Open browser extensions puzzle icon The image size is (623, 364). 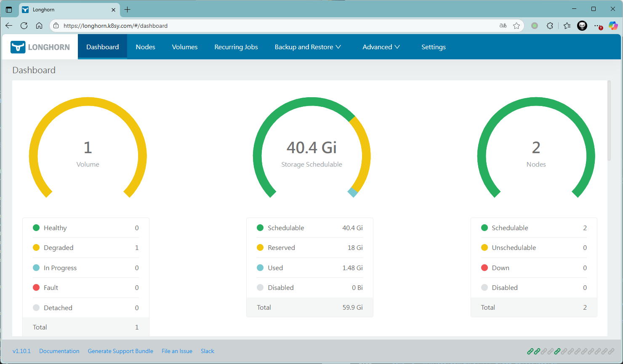pos(550,26)
